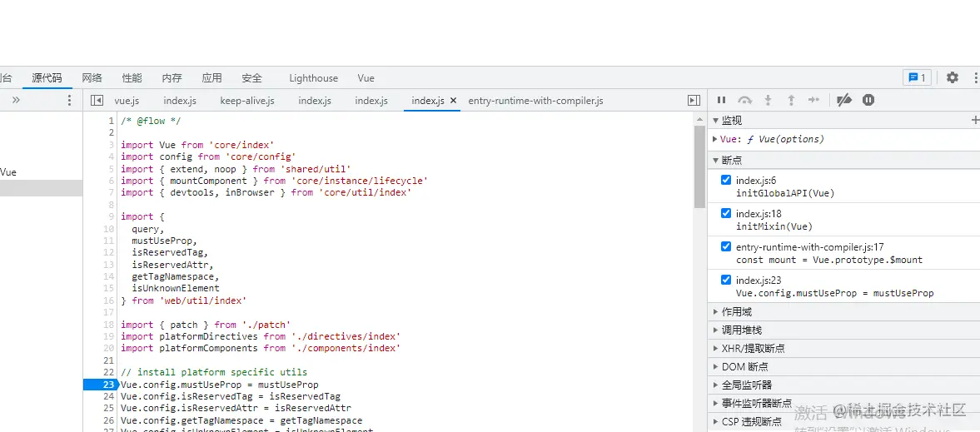Open the Vue devtools panel

366,78
